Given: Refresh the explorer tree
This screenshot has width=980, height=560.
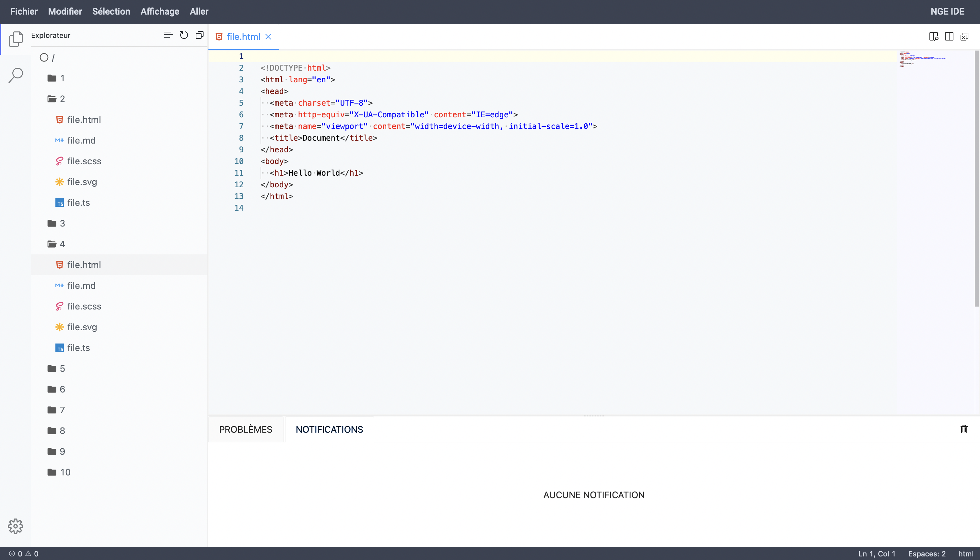Looking at the screenshot, I should 184,35.
